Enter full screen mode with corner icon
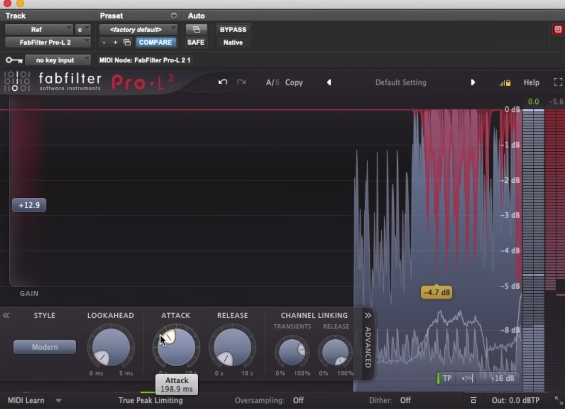The image size is (565, 409). pos(558,83)
